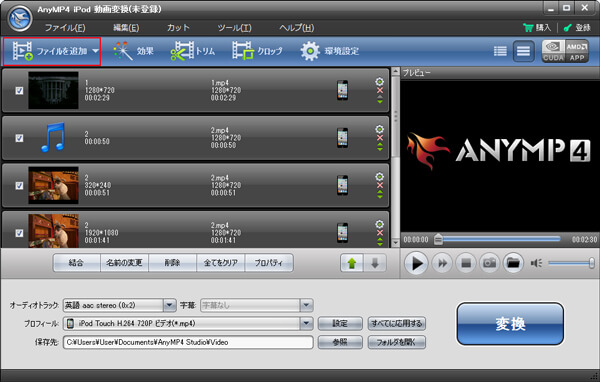Open the ツール(T) menu
600x382 pixels.
coord(235,28)
